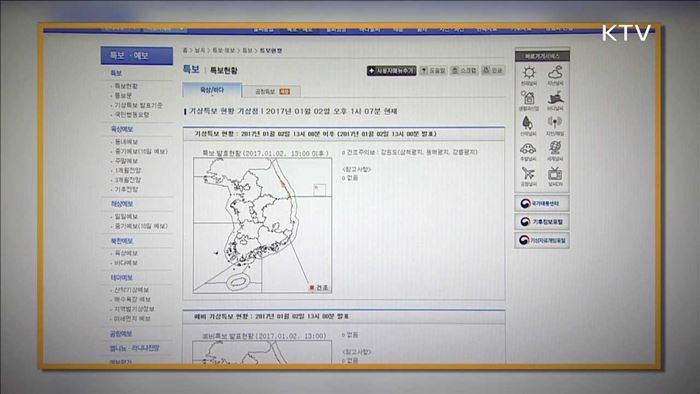700x394 pixels.
Task: Click the 특보 sidebar section heading
Action: pos(116,73)
